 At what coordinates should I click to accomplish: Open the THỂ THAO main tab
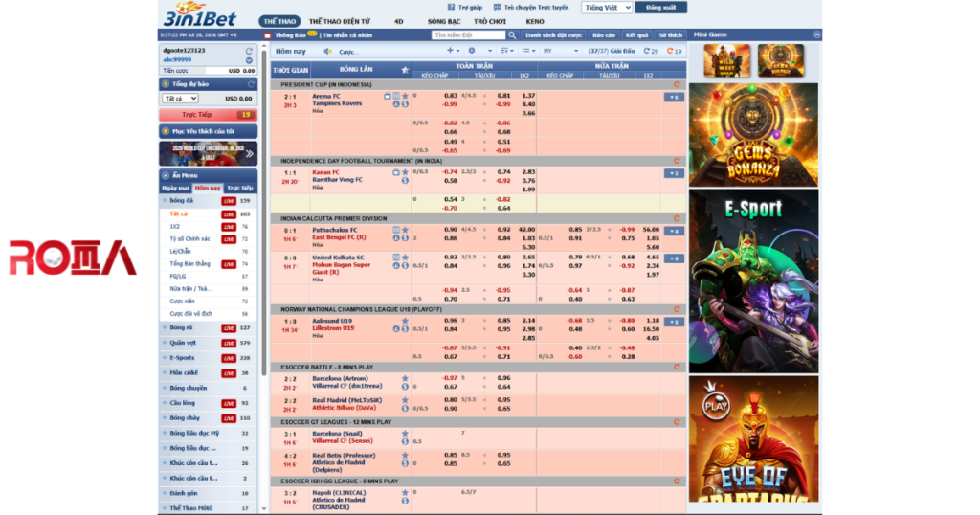[279, 21]
